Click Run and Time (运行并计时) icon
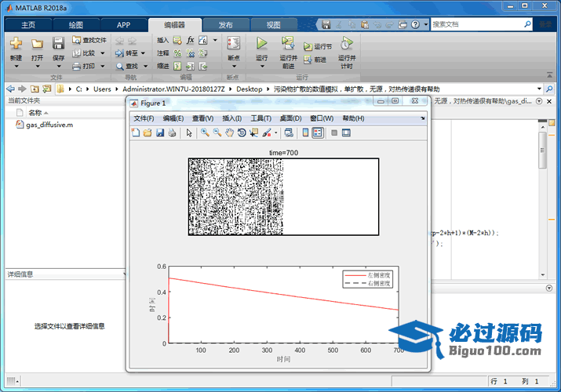 click(x=346, y=43)
